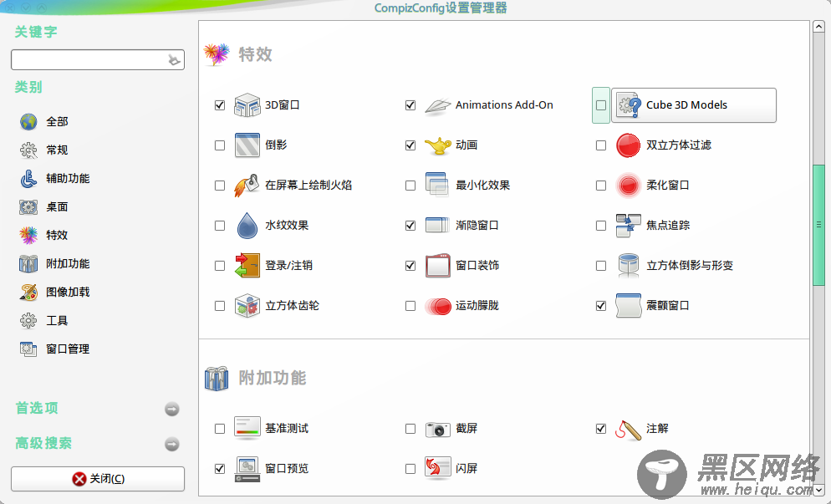Uncheck the 震颤窗口 checkbox
Image resolution: width=831 pixels, height=504 pixels.
[601, 306]
